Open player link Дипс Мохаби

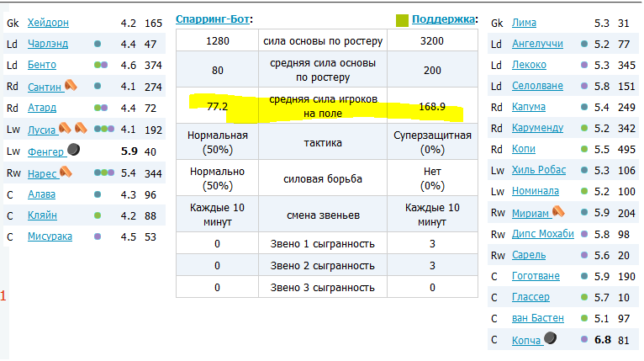542,234
